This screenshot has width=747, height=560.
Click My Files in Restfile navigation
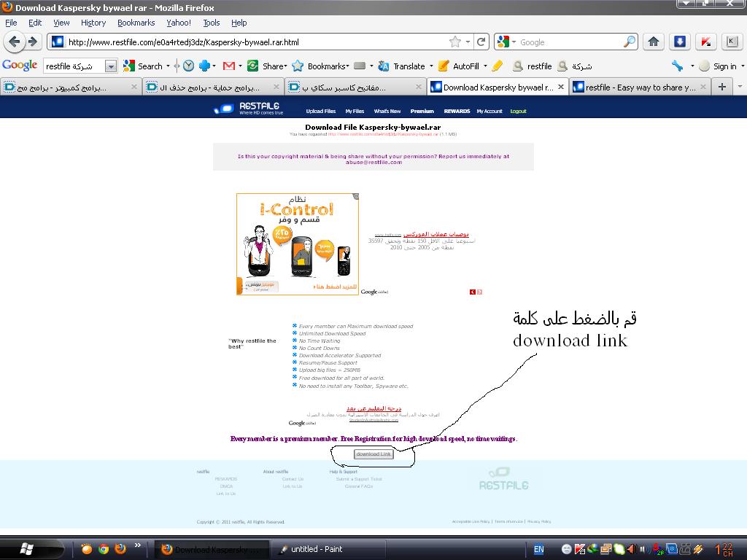tap(355, 111)
